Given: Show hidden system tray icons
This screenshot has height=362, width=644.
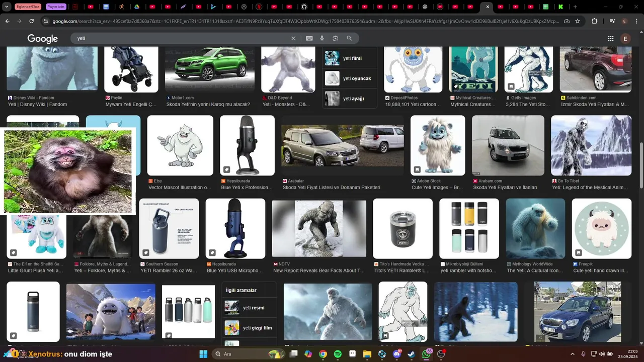Looking at the screenshot, I should click(x=572, y=354).
